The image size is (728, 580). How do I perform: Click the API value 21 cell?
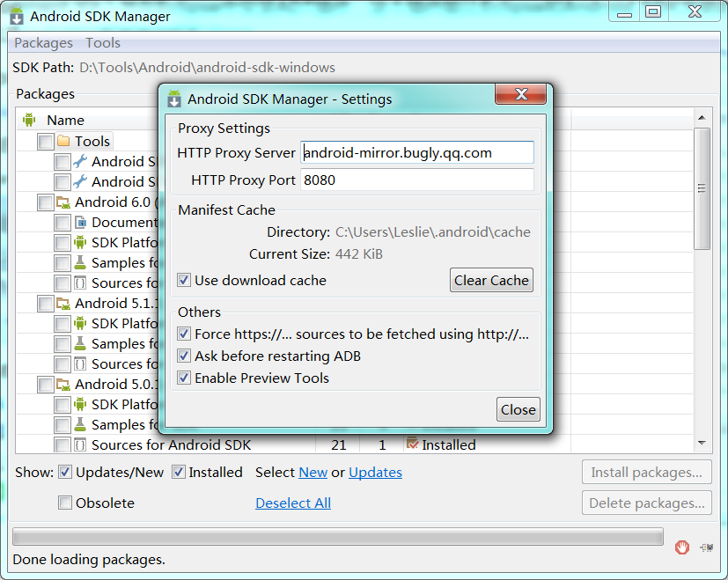click(x=338, y=444)
